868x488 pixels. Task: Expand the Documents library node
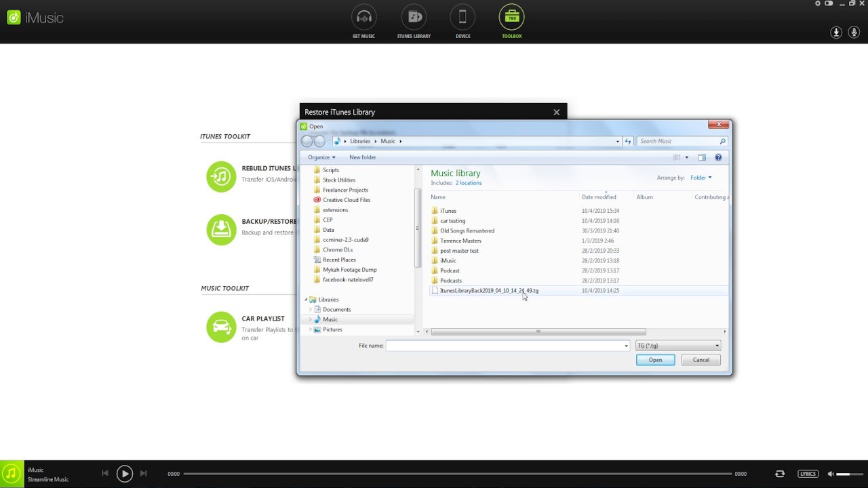[x=311, y=310]
